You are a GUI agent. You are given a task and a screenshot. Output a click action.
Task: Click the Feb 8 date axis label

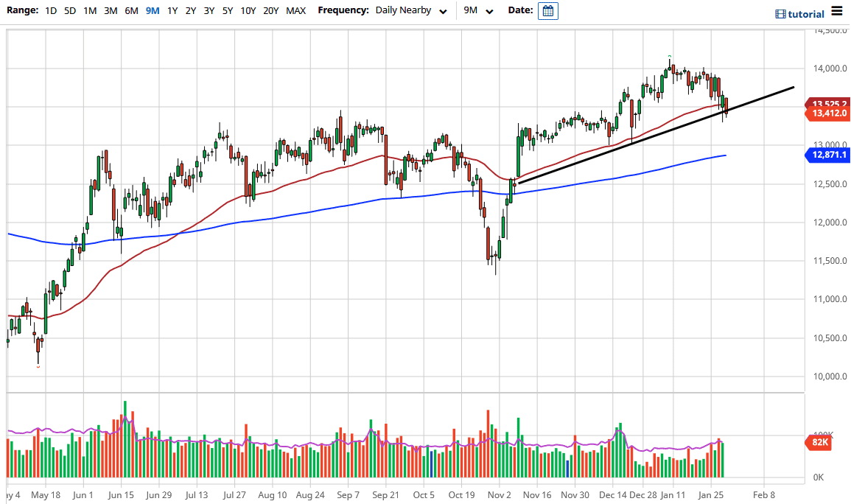[764, 494]
